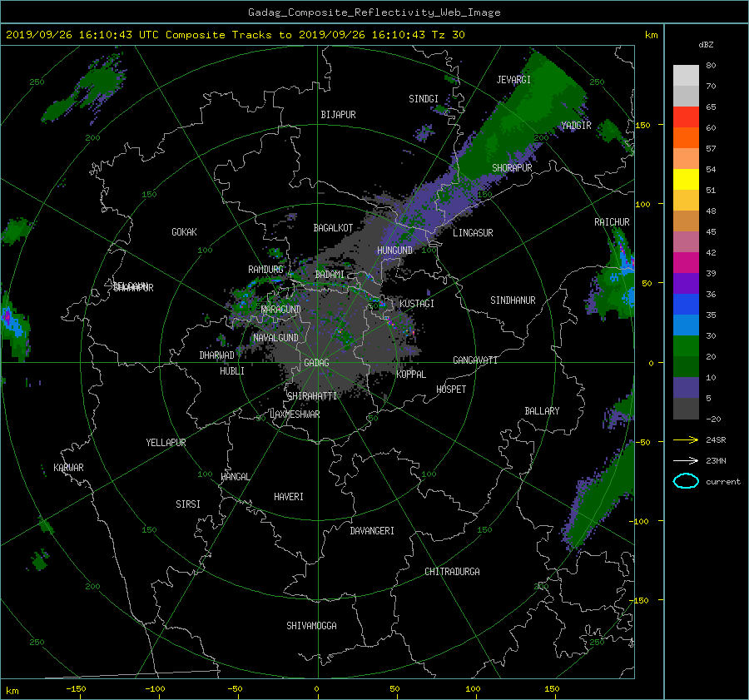Click the SHORAPUR city label
749x700 pixels.
[x=512, y=168]
